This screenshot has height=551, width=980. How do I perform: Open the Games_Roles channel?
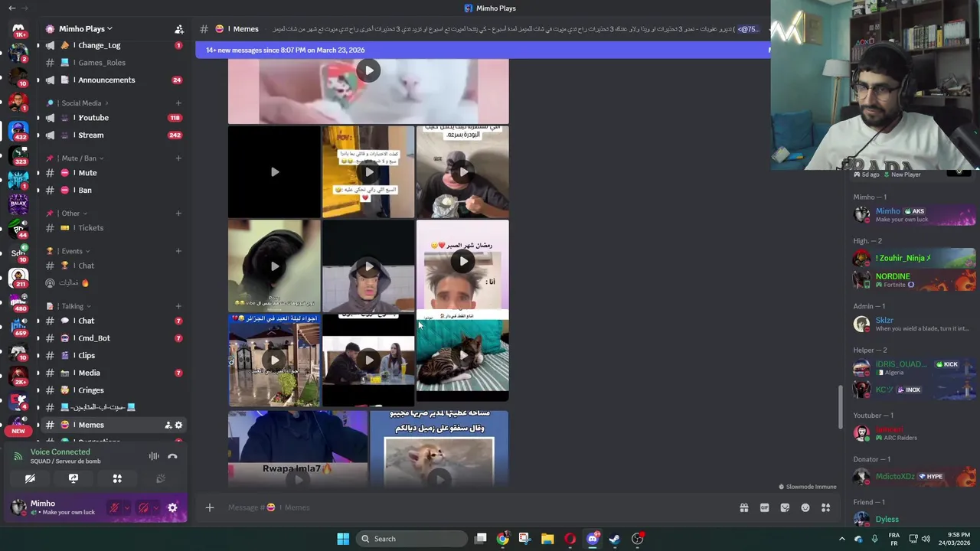pos(113,63)
